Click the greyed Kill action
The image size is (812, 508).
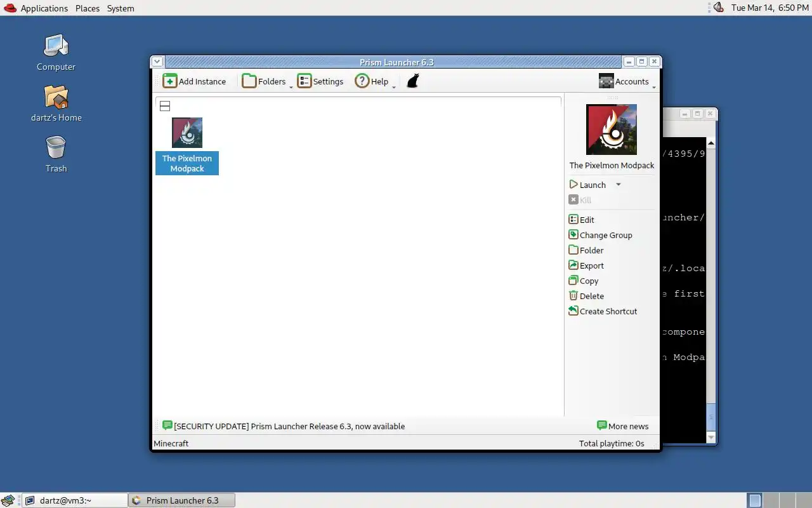pyautogui.click(x=580, y=200)
